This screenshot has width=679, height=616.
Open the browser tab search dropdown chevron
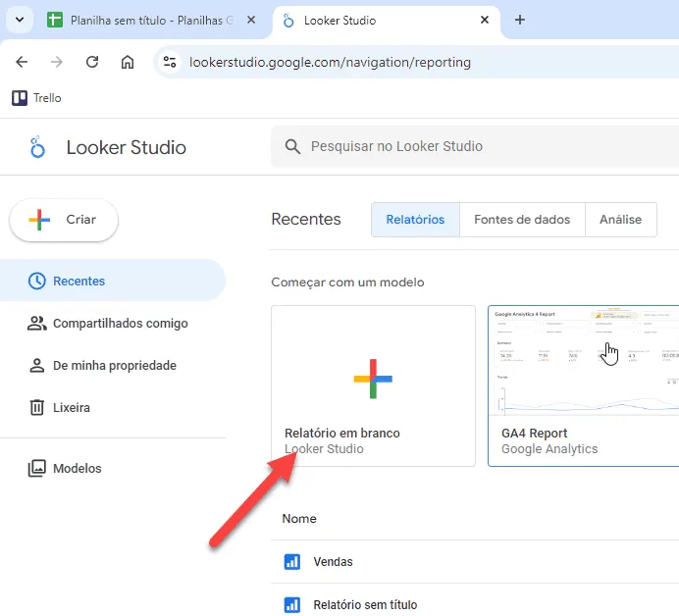(x=20, y=20)
